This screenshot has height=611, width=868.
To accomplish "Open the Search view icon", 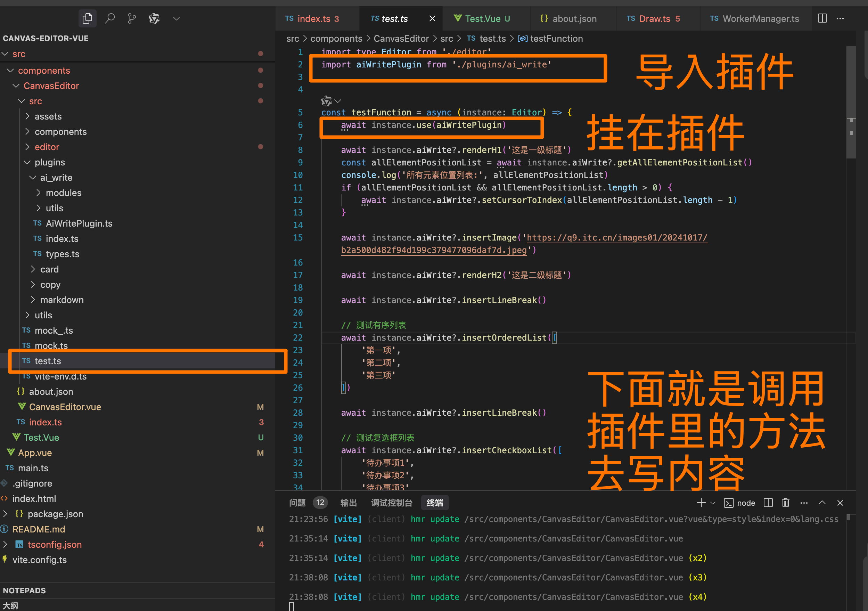I will coord(110,18).
